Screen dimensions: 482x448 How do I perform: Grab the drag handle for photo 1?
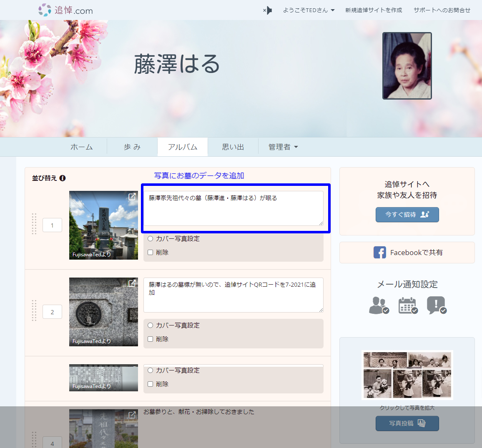point(34,224)
